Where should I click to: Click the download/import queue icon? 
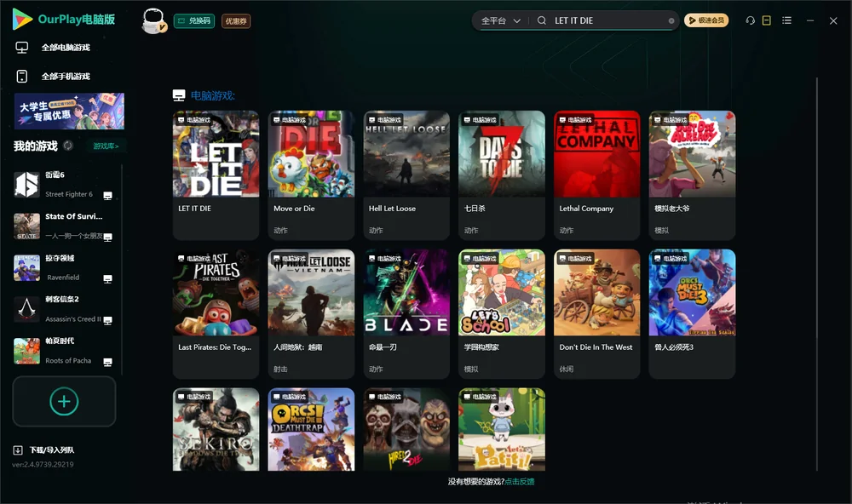pyautogui.click(x=18, y=450)
